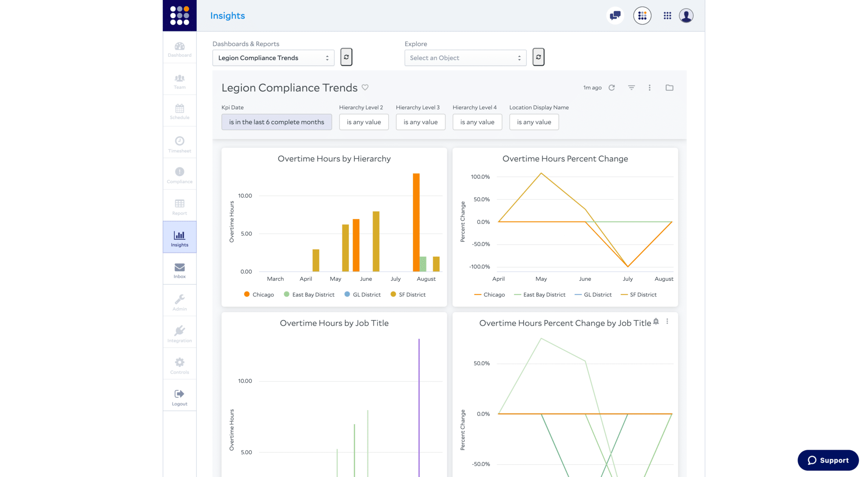Open the user profile avatar
868x477 pixels.
pos(686,16)
